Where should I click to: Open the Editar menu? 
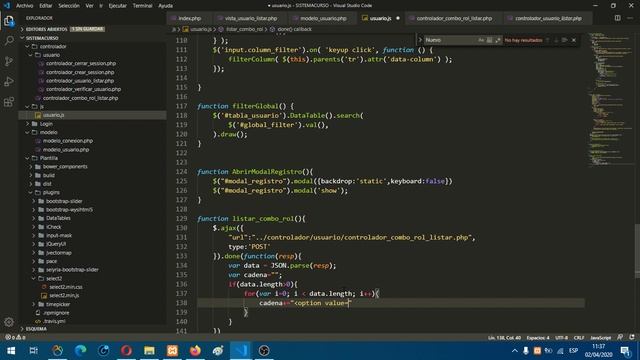[46, 6]
